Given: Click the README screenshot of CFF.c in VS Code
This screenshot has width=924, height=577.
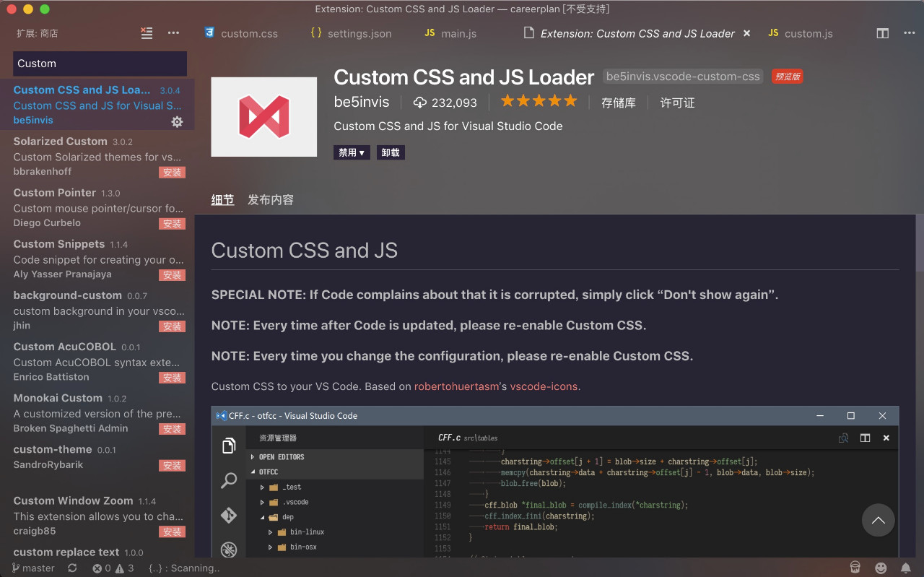Looking at the screenshot, I should point(554,482).
